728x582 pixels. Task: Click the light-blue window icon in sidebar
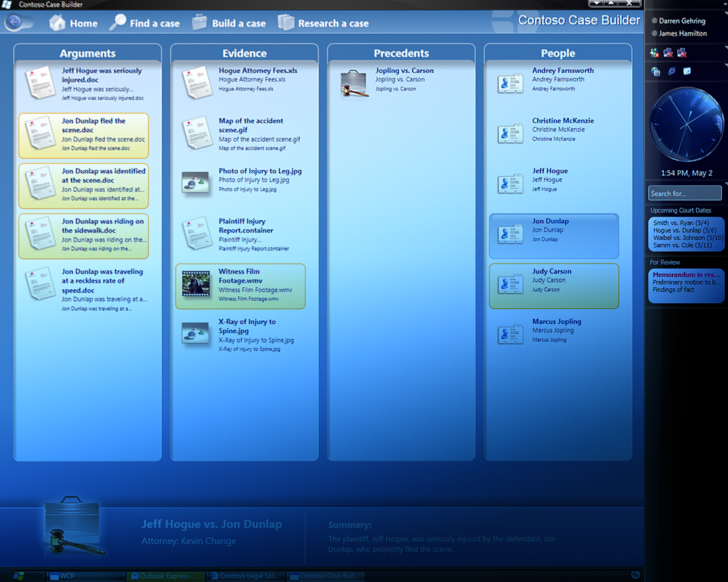[687, 71]
